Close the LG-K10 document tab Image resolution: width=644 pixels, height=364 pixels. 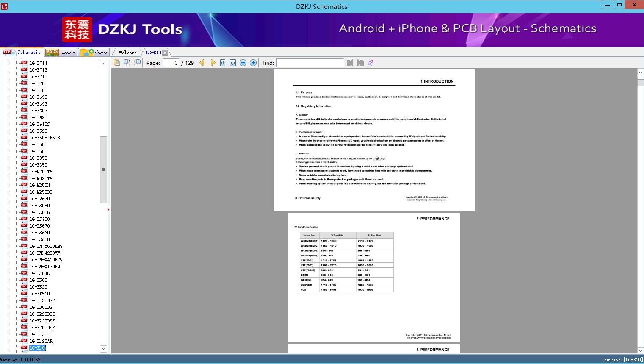(165, 53)
